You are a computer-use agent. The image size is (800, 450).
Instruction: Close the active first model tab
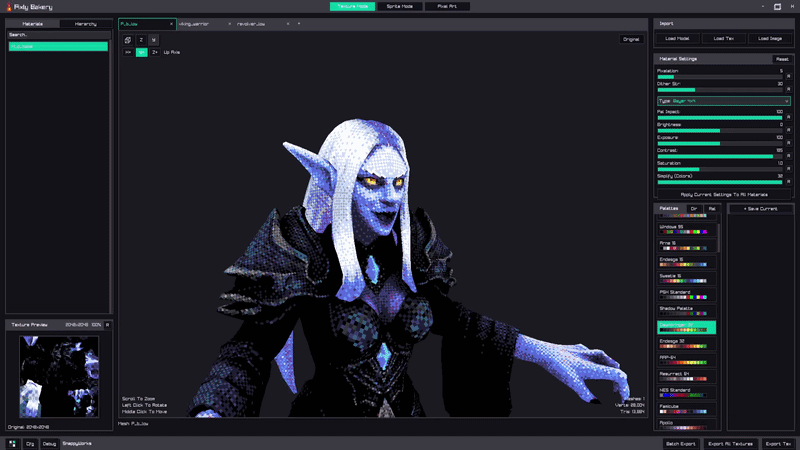(171, 24)
